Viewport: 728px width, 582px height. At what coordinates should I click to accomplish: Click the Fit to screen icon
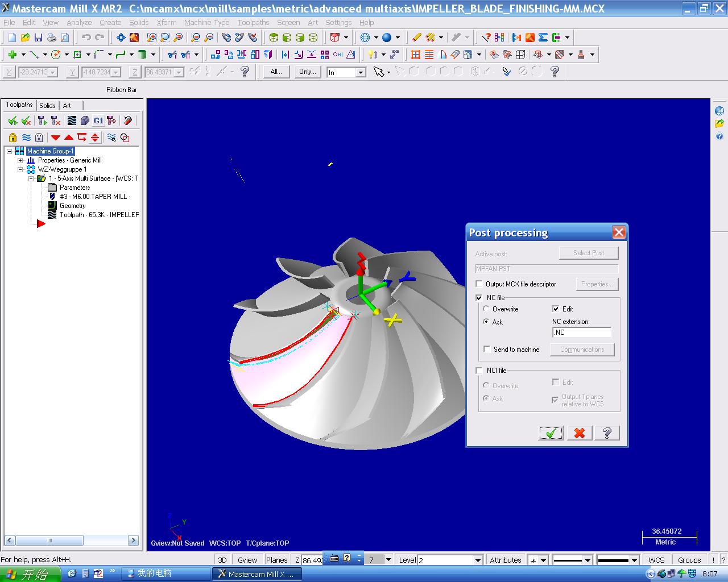coord(121,38)
